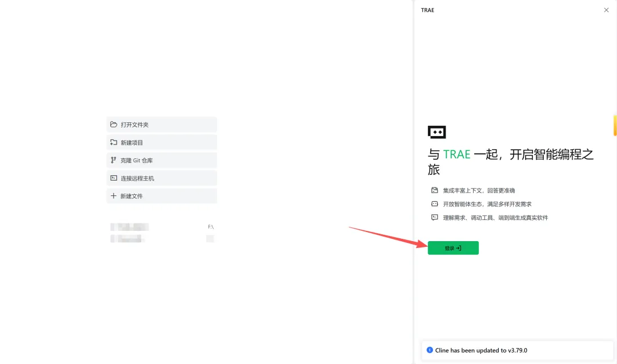Click the context icon beside 集成丰富上下文
Screen dimensions: 617x364
click(434, 190)
